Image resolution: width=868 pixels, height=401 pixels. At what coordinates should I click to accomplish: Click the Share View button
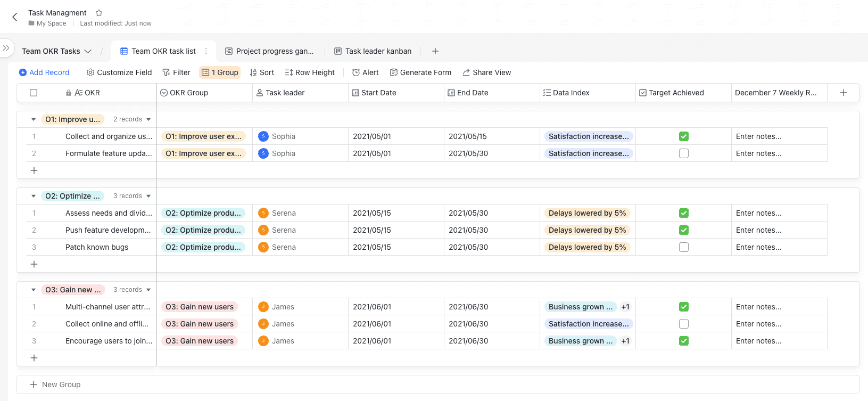tap(486, 72)
